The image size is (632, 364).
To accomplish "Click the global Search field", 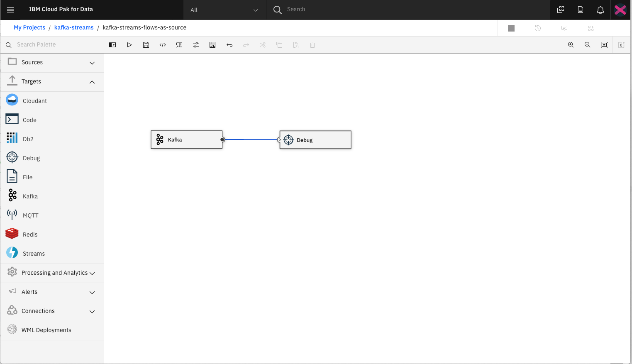I will [x=408, y=10].
